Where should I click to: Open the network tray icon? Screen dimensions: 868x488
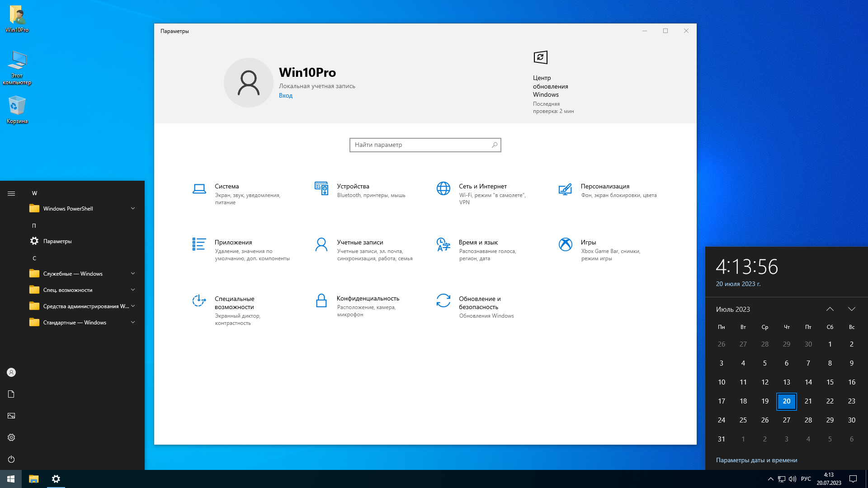782,479
